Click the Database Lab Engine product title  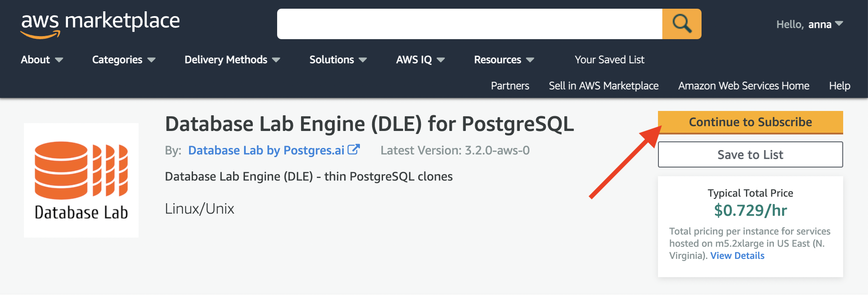point(370,124)
